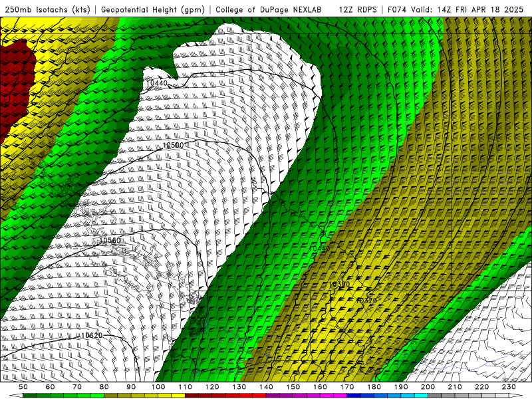
Task: Click the "250mb Isotachs (kts)" title text
Action: pyautogui.click(x=48, y=9)
